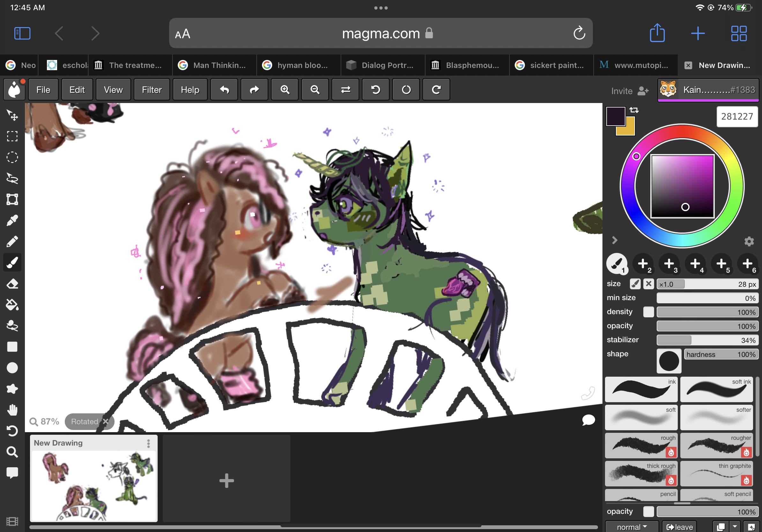This screenshot has width=762, height=532.
Task: Click the stabilizer slider
Action: click(x=707, y=340)
